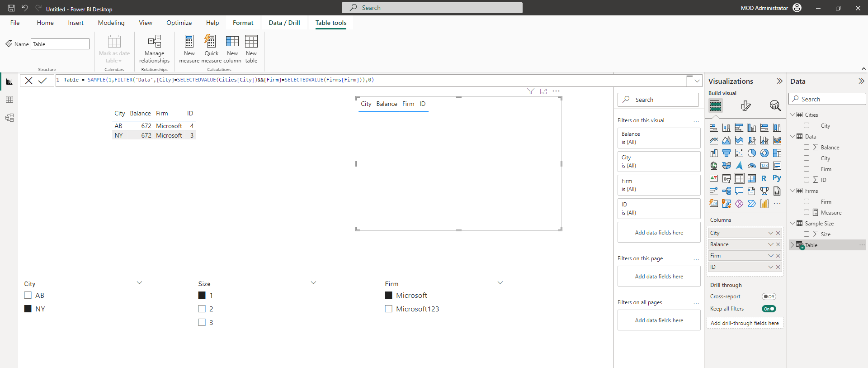
Task: Click the New table ribbon button
Action: 251,49
